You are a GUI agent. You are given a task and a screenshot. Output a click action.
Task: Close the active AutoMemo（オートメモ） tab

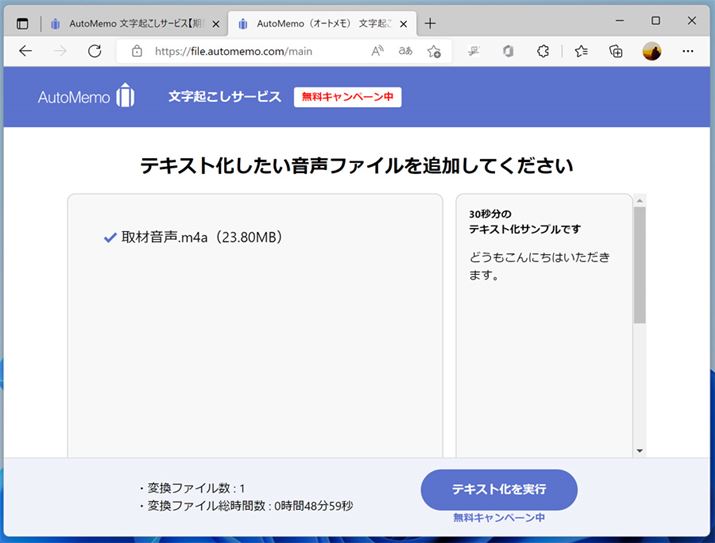(x=404, y=24)
